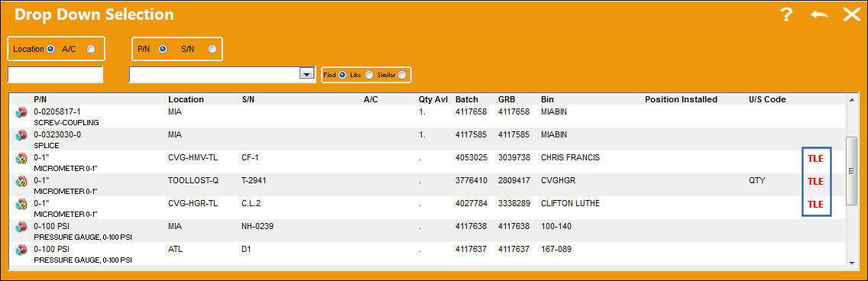Sort by the Batch column header

(467, 99)
